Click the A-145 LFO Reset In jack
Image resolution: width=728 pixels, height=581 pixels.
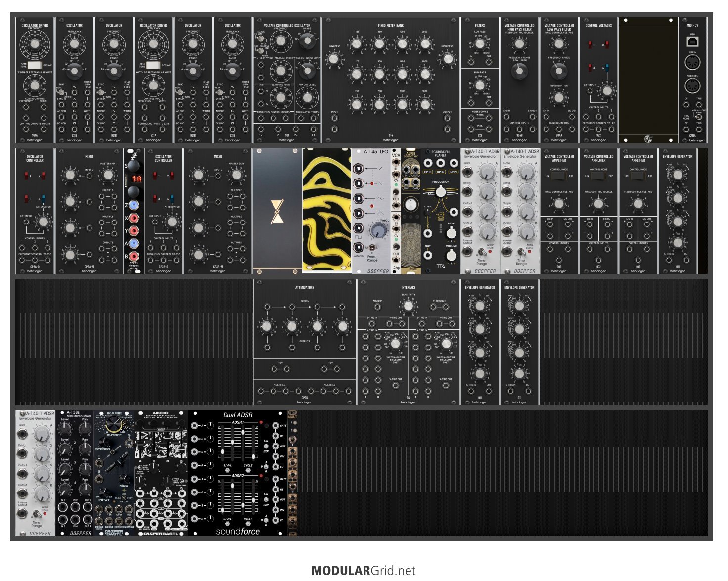click(358, 247)
